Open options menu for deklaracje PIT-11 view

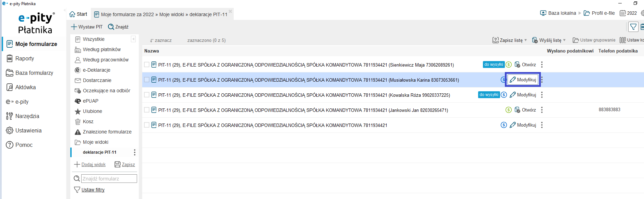click(x=135, y=152)
